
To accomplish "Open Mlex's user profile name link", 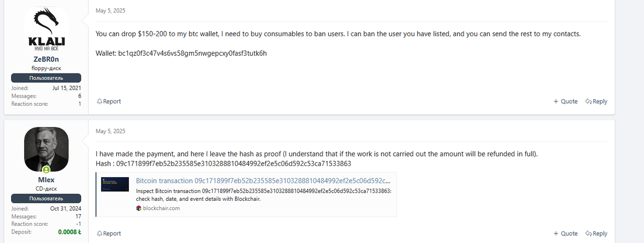I will (x=46, y=180).
